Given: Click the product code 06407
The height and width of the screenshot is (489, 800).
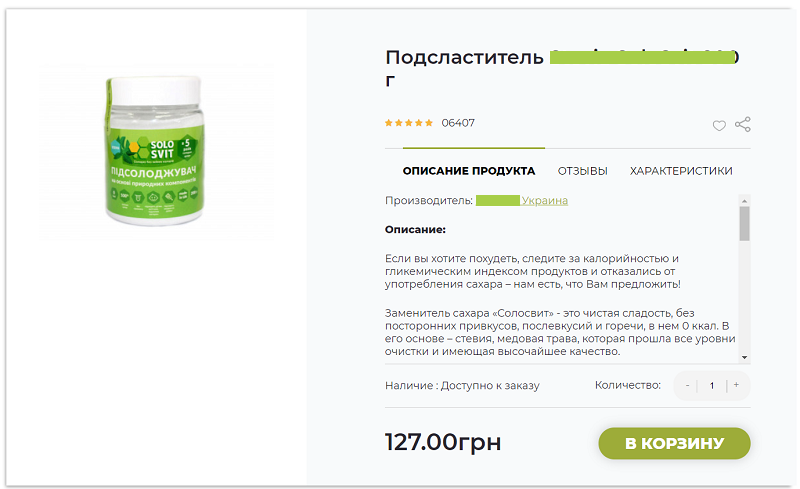Looking at the screenshot, I should (458, 123).
